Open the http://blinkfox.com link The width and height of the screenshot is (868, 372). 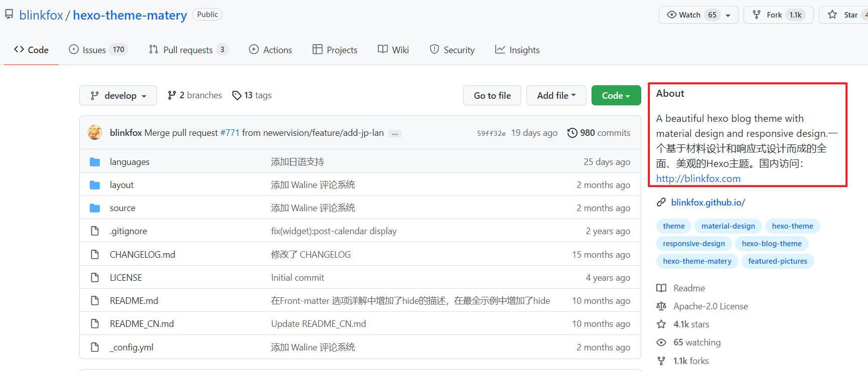698,178
